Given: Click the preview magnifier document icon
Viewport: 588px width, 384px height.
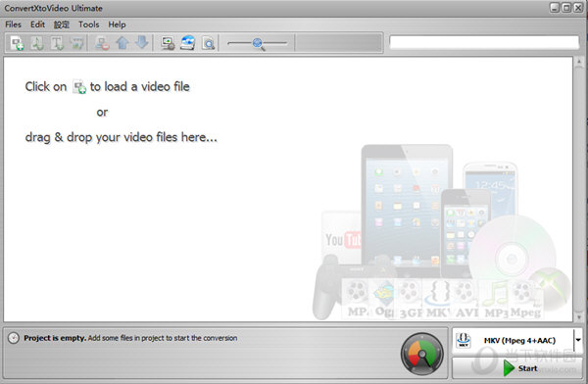Looking at the screenshot, I should tap(209, 43).
